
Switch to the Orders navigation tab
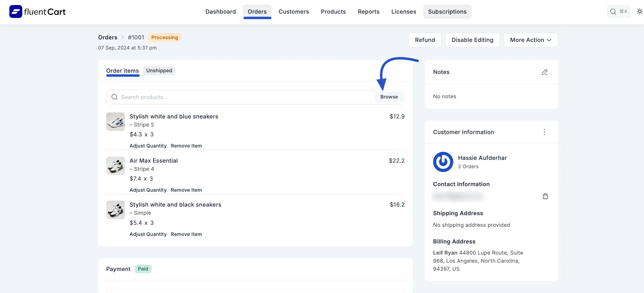coord(257,11)
